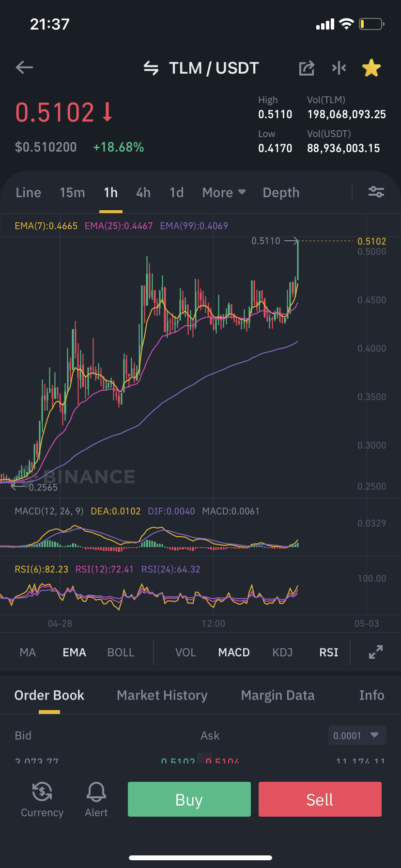Open the Margin Data tab
The image size is (401, 868).
tap(278, 695)
